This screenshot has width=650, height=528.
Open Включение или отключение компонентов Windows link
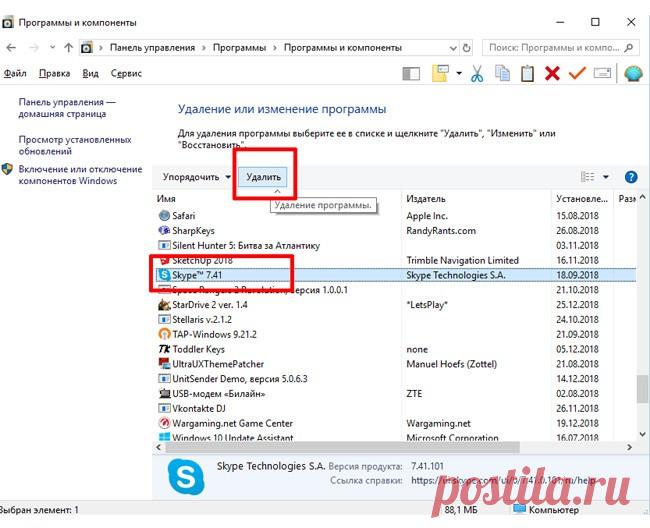tap(80, 175)
